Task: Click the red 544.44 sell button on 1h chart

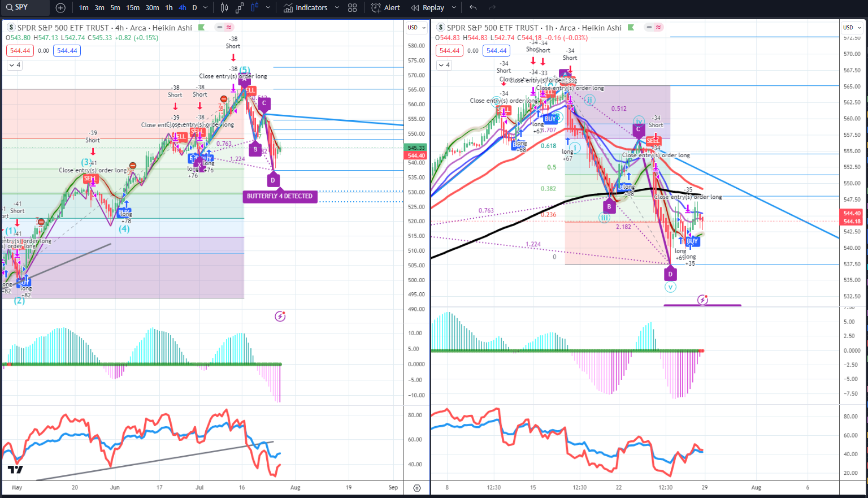Action: pos(450,51)
